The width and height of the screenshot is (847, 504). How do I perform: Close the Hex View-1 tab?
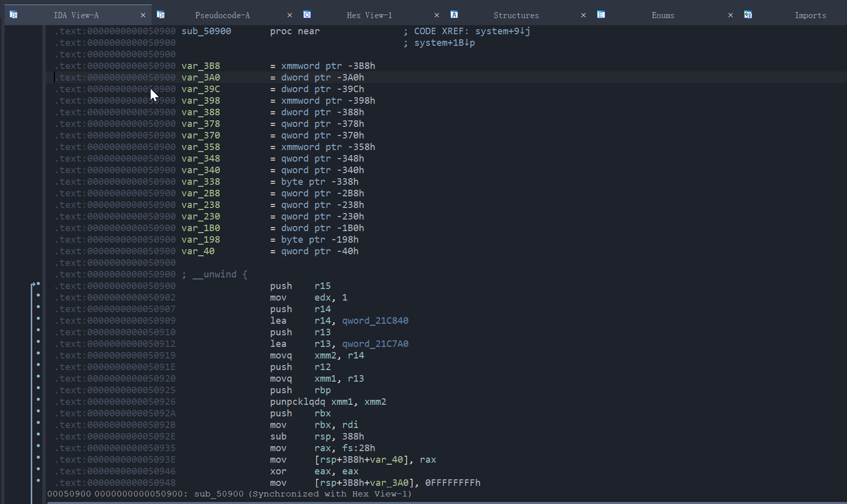pos(437,15)
